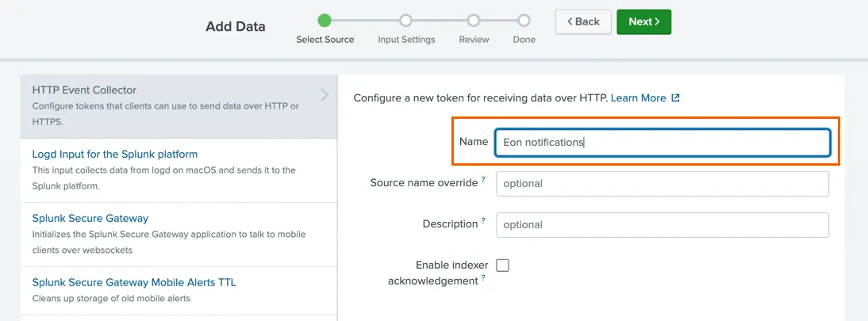This screenshot has height=321, width=868.
Task: Click the 'Cleans up storage of old mobile alerts' text
Action: (111, 298)
